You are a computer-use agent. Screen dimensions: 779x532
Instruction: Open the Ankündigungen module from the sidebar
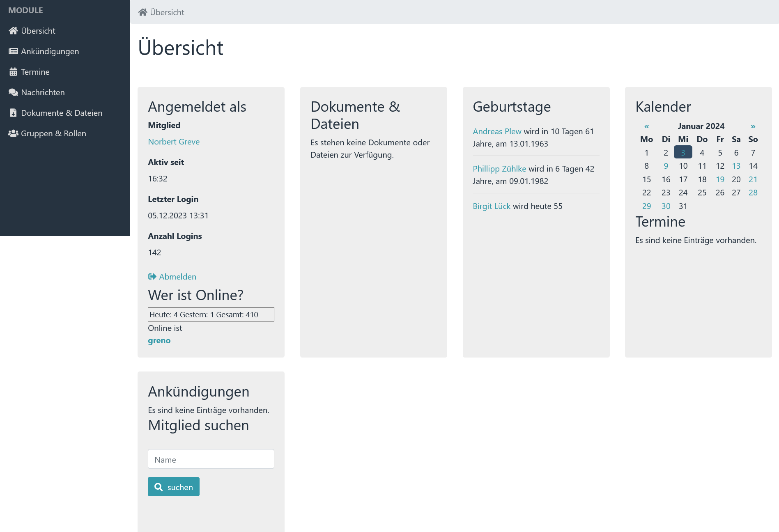click(x=50, y=51)
